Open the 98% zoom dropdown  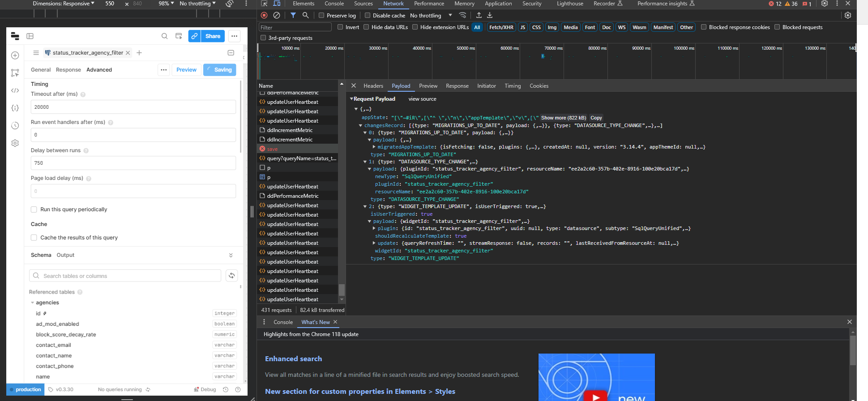pyautogui.click(x=166, y=4)
